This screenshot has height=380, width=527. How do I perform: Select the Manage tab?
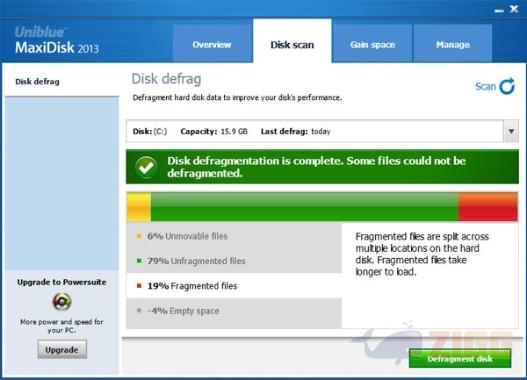pyautogui.click(x=453, y=44)
